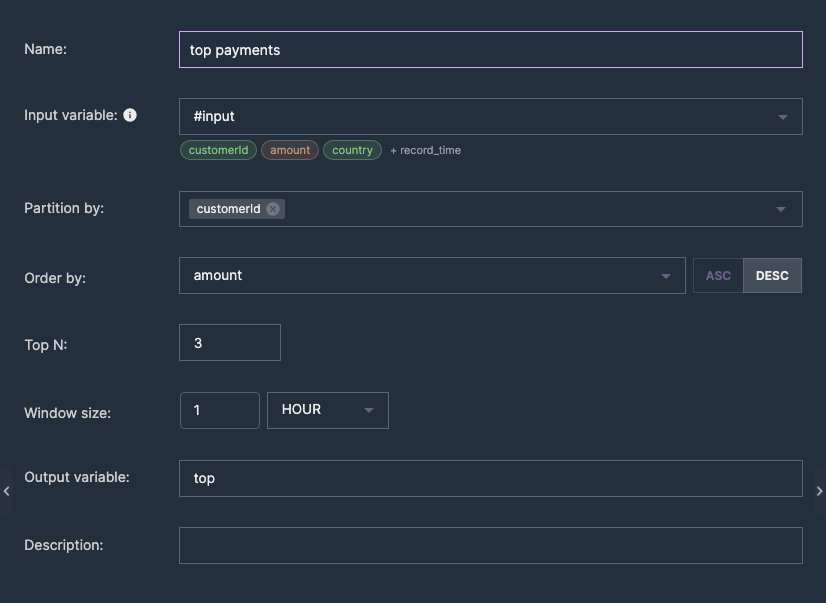Click the Window size number field
The height and width of the screenshot is (603, 826).
220,410
